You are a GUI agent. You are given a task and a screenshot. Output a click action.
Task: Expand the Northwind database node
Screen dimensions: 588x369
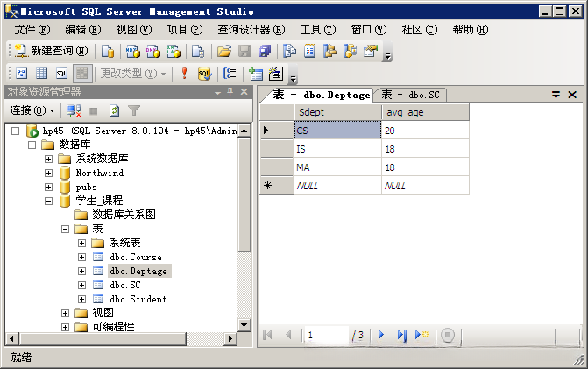coord(49,173)
